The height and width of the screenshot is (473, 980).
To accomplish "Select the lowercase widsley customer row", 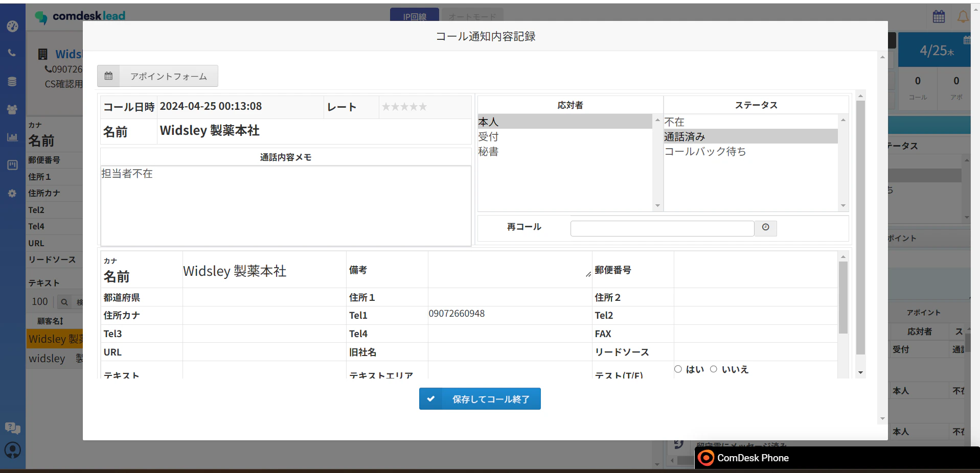I will (55, 358).
